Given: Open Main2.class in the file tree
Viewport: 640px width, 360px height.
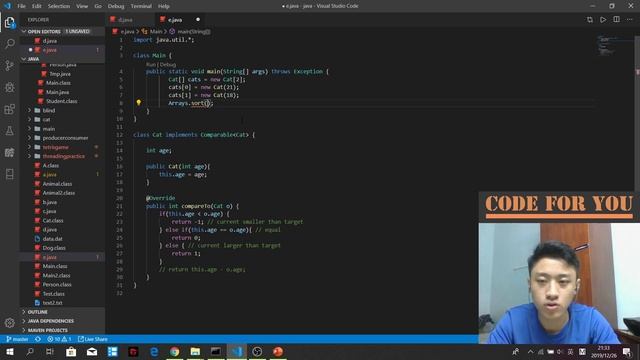Looking at the screenshot, I should pos(56,276).
